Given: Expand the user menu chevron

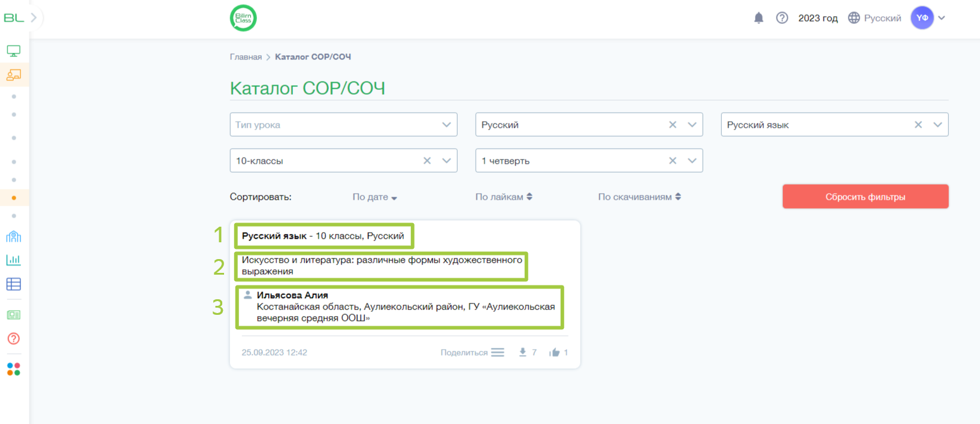Looking at the screenshot, I should tap(942, 18).
